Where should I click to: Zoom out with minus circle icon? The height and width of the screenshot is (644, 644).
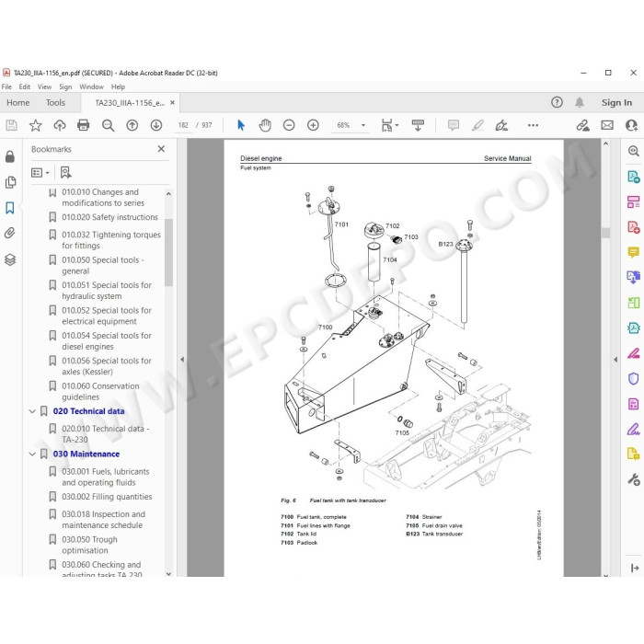(x=289, y=125)
